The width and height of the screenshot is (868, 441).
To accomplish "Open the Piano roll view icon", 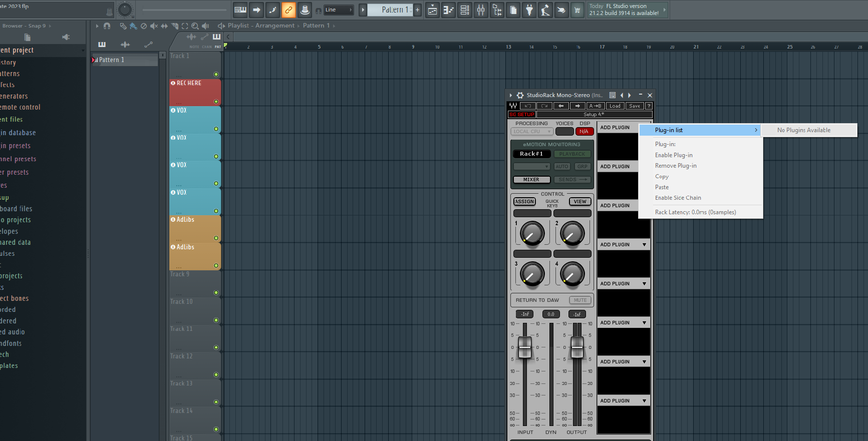I will [x=449, y=10].
